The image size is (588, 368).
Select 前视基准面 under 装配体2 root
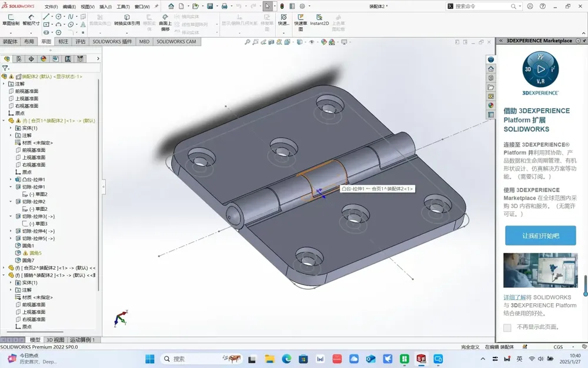26,91
